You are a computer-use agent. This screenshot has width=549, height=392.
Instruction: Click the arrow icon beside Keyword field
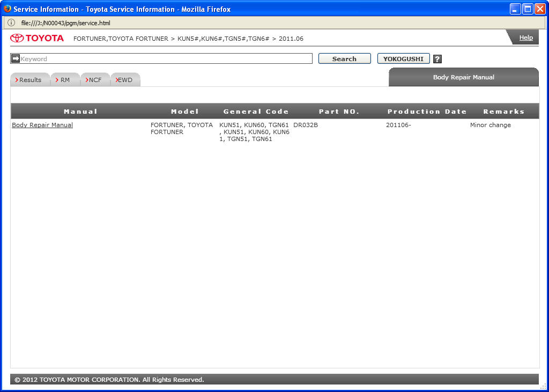click(x=16, y=58)
